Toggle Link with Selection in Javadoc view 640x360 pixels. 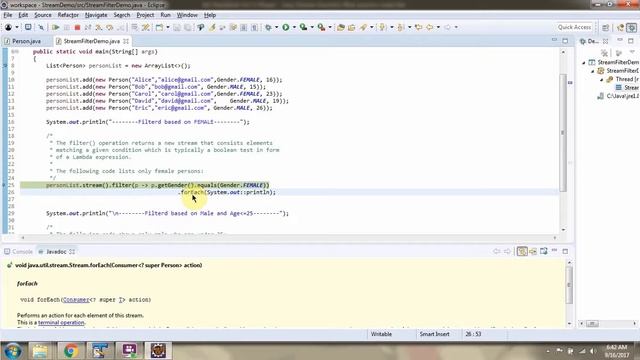coord(522,251)
